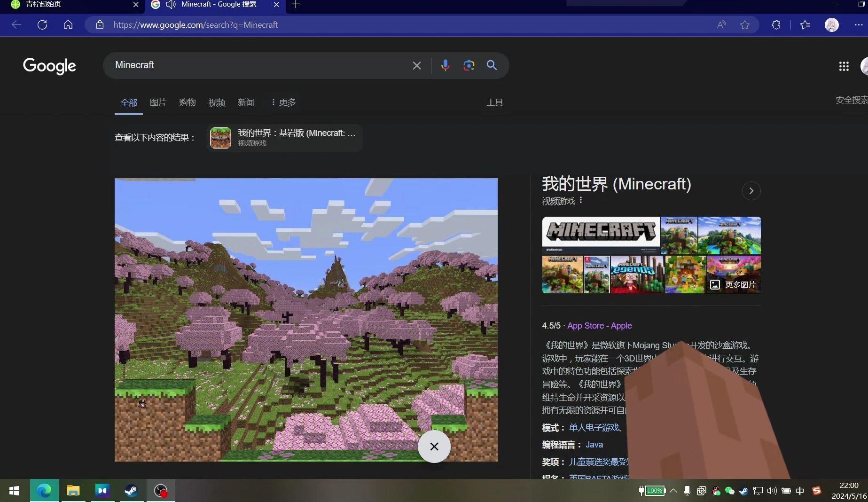
Task: Focus the Google search box
Action: tap(261, 65)
